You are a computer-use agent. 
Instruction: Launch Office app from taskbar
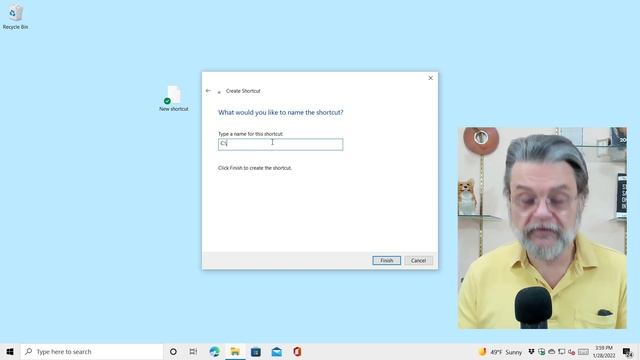click(297, 351)
